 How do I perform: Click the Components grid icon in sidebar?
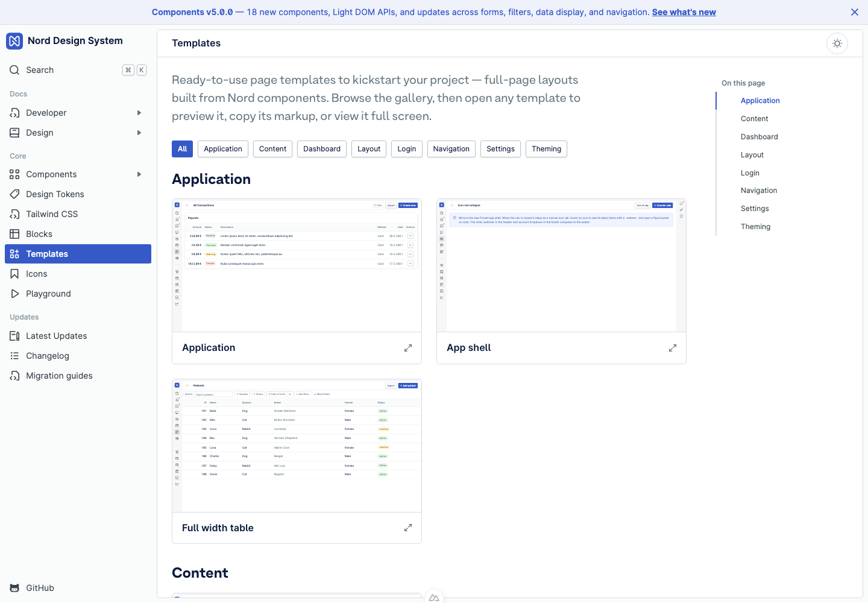tap(14, 174)
